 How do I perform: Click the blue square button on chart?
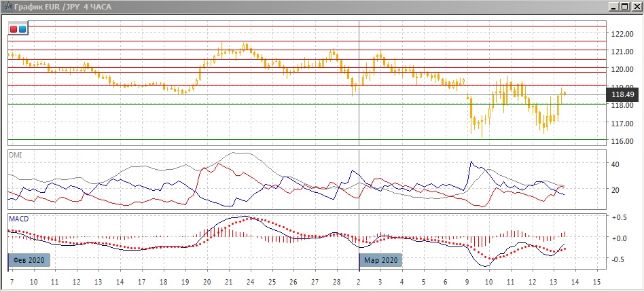click(22, 29)
